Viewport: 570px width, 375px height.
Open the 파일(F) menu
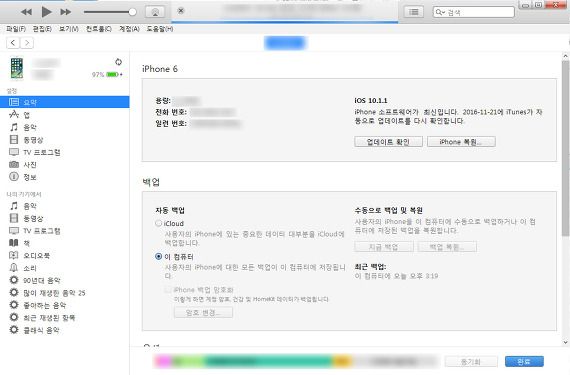pyautogui.click(x=16, y=29)
